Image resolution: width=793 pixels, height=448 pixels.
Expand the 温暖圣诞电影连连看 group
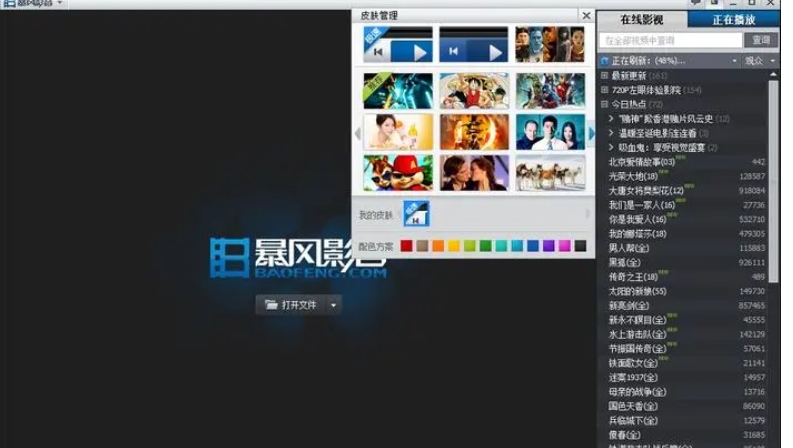(x=611, y=133)
